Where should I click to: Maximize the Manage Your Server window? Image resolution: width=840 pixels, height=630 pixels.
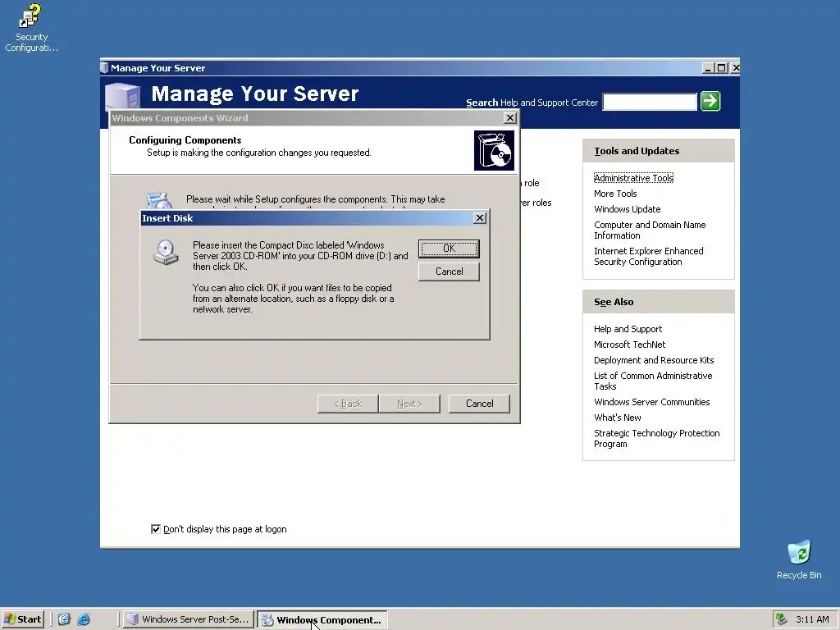click(722, 68)
